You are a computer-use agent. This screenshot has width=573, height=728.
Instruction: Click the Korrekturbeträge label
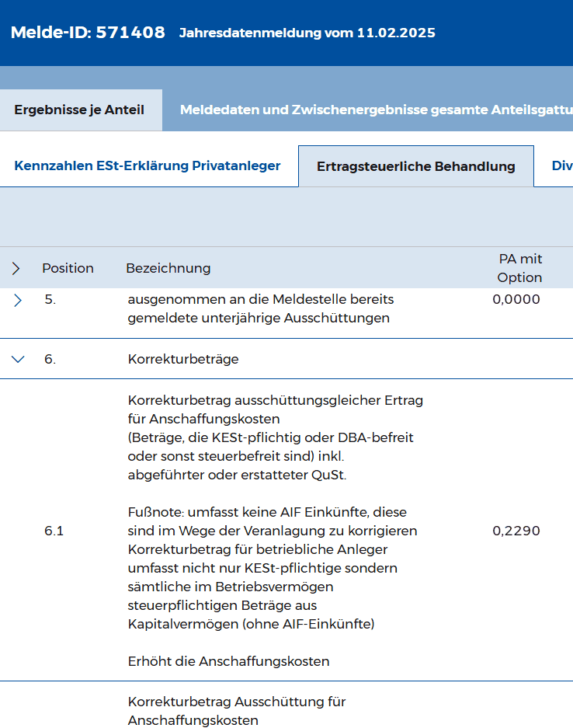click(183, 359)
